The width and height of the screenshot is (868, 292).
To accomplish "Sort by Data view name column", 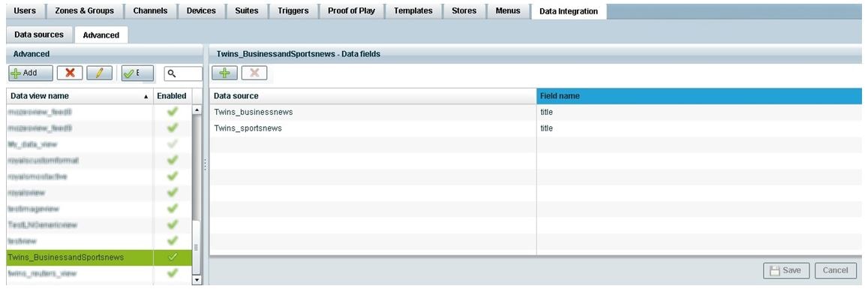I will [x=80, y=96].
